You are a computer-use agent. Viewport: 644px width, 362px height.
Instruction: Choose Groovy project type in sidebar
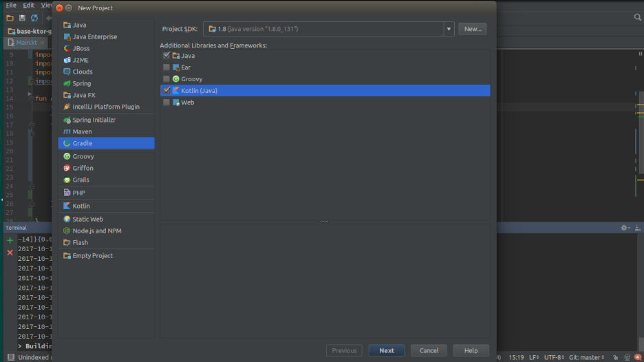(x=107, y=156)
